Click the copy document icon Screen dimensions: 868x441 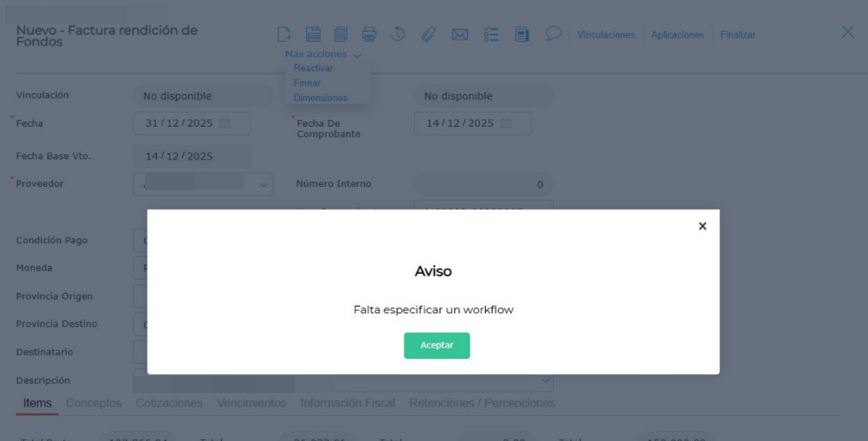click(340, 34)
